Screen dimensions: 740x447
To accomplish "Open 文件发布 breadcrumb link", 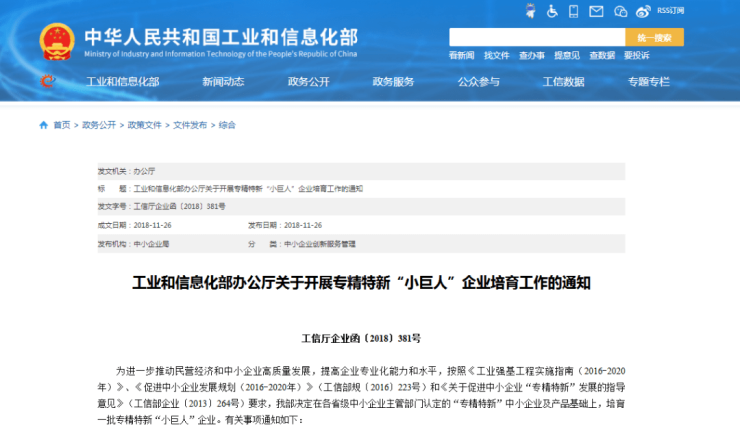I will (190, 125).
